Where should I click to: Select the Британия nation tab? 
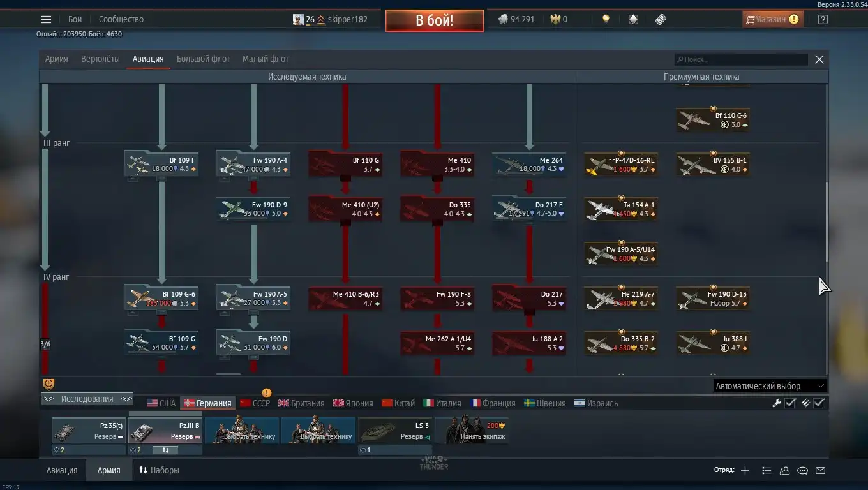301,403
